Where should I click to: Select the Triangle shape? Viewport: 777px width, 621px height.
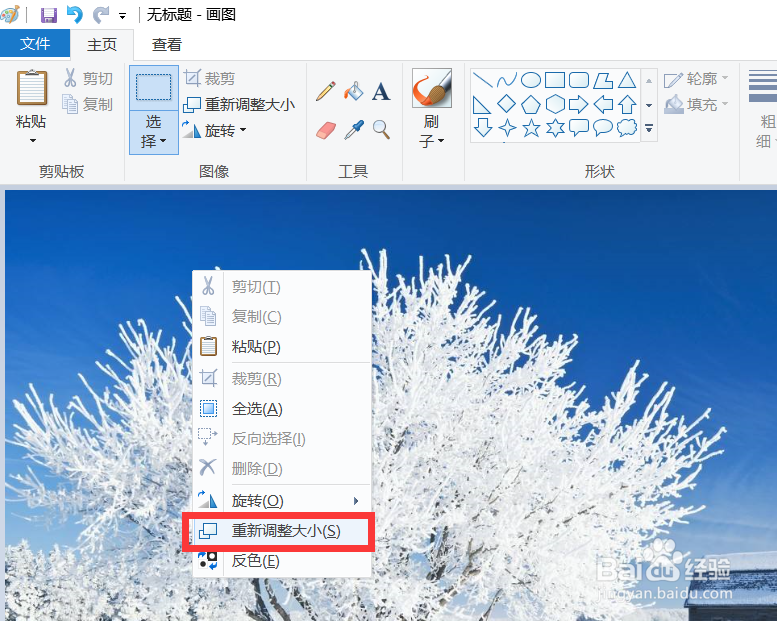click(627, 79)
